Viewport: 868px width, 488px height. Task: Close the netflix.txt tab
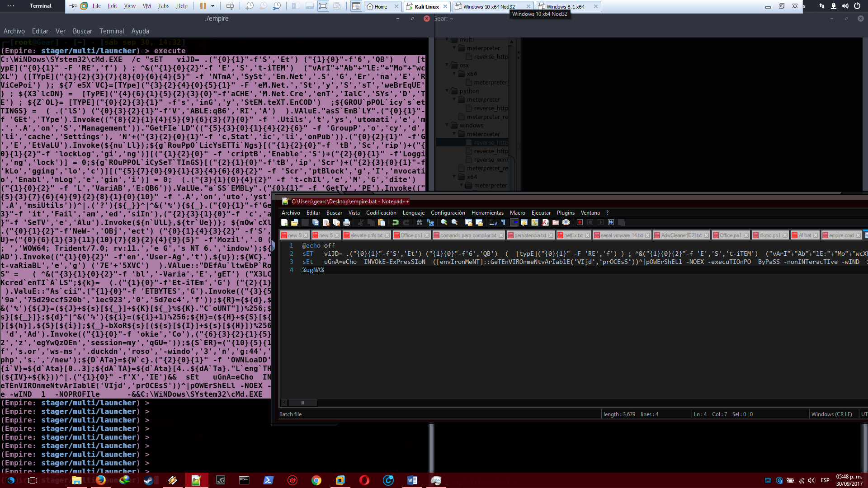(x=587, y=235)
